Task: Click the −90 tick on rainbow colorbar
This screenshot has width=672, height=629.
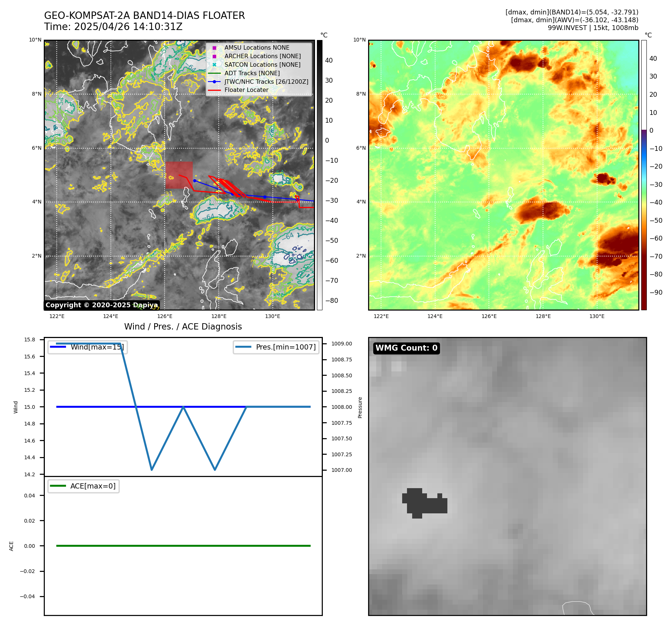Action: click(656, 292)
